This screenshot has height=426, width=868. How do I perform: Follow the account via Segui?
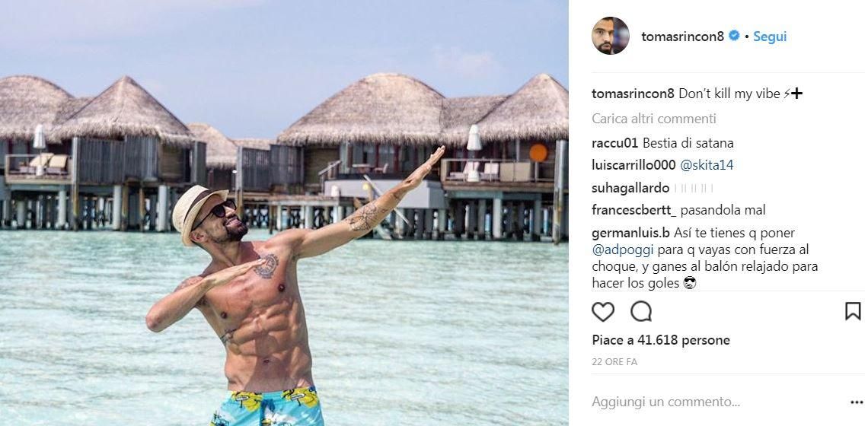[x=770, y=37]
